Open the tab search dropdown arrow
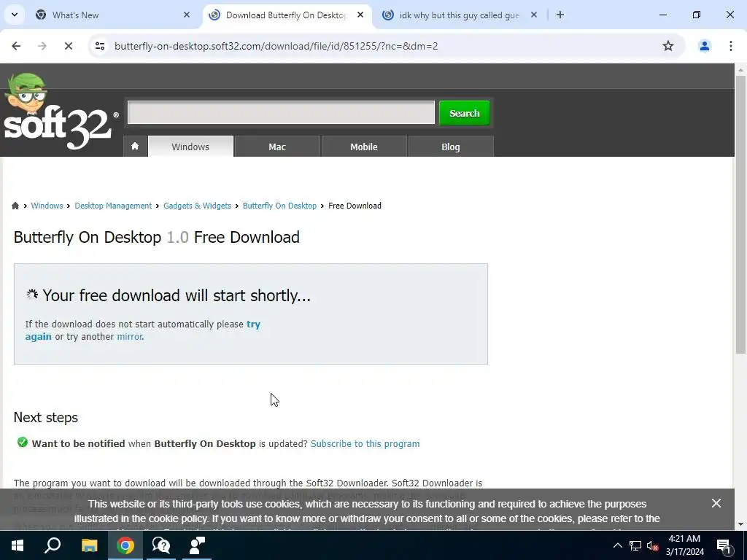The height and width of the screenshot is (560, 747). (x=15, y=15)
